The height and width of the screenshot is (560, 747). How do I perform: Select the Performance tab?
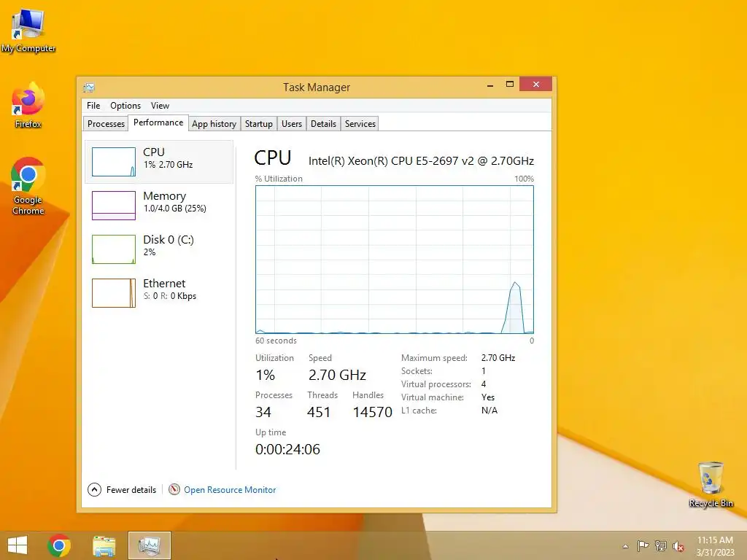click(x=158, y=122)
